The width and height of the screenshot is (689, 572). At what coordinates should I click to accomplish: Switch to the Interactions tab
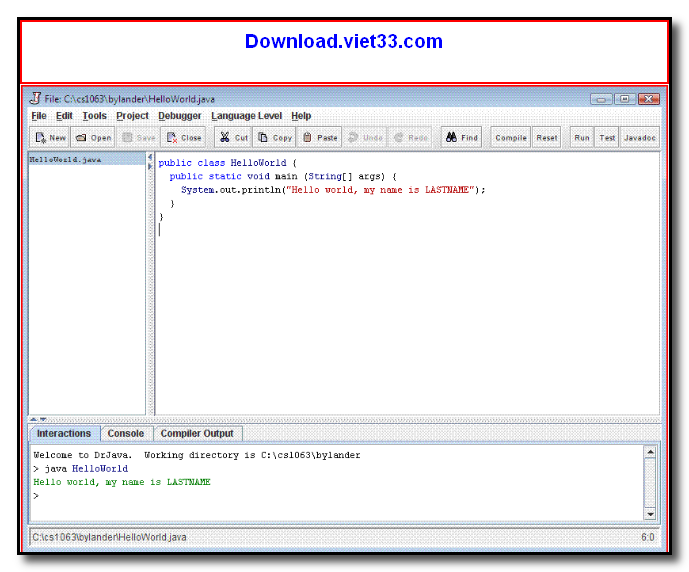pyautogui.click(x=64, y=434)
